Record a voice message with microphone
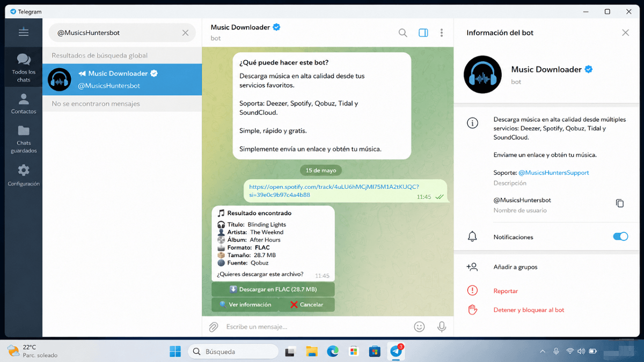The width and height of the screenshot is (644, 362). point(442,327)
